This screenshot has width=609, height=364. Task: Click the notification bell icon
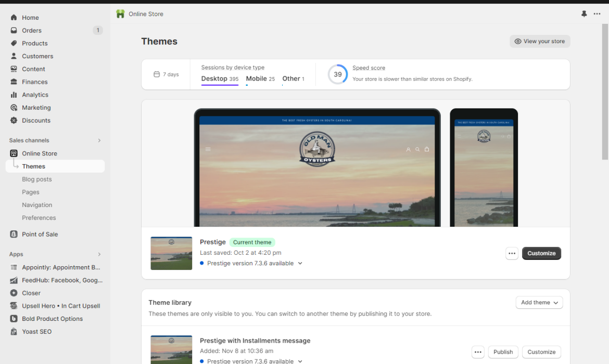[584, 14]
